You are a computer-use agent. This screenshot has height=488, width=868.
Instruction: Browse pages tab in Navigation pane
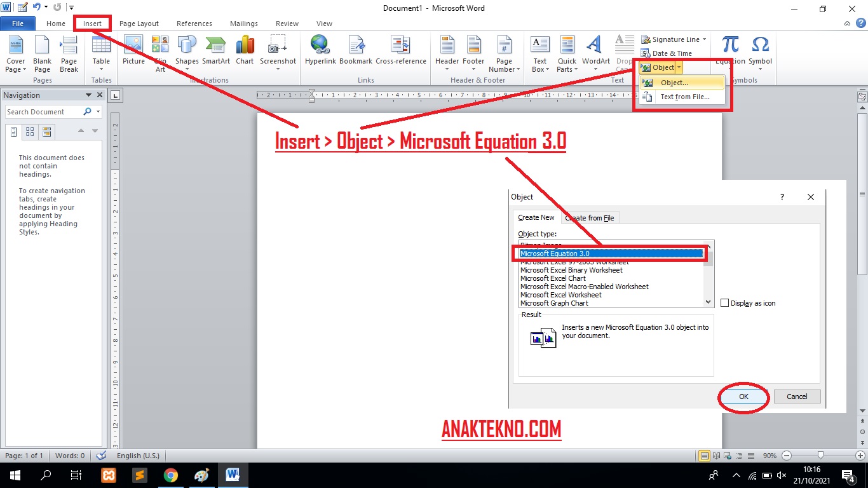coord(30,132)
